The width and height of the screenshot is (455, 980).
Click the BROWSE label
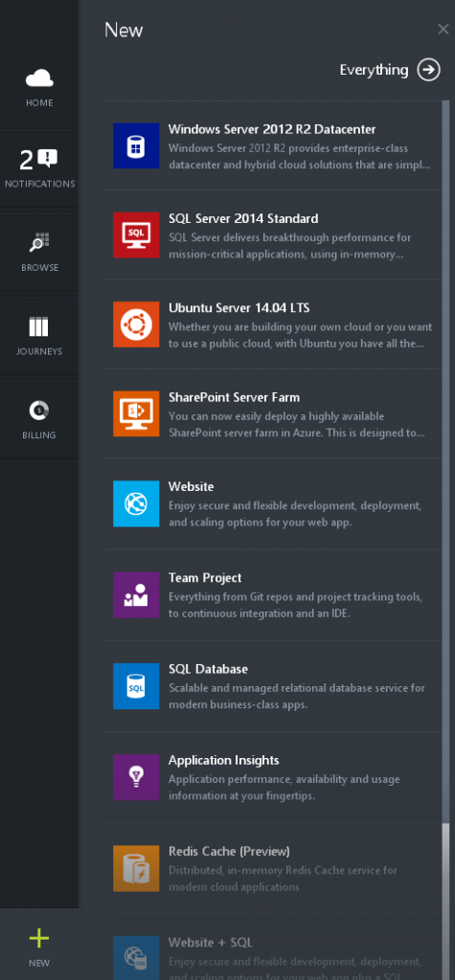click(39, 268)
